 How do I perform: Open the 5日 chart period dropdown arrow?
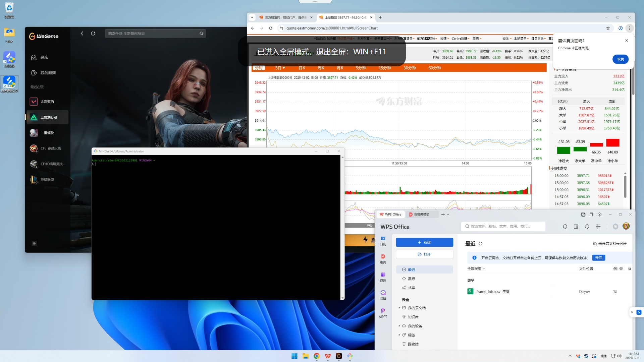tap(284, 68)
